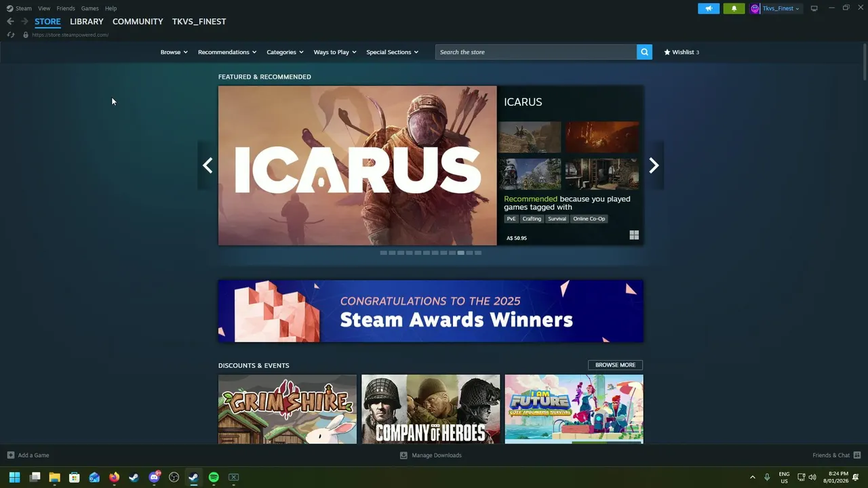Viewport: 868px width, 488px height.
Task: Switch to the LIBRARY tab
Action: coord(87,22)
